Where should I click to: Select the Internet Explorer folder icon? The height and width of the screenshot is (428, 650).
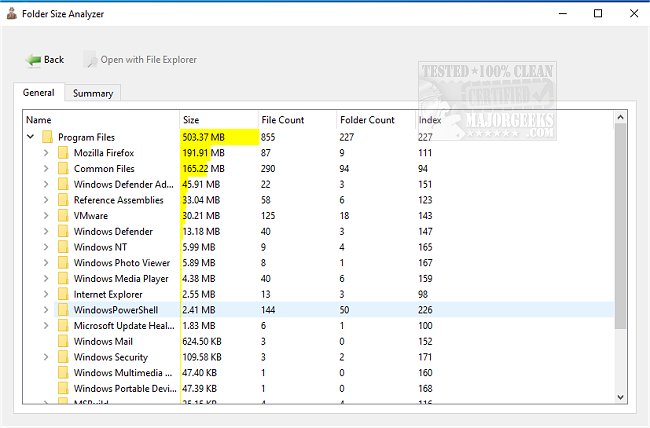63,294
